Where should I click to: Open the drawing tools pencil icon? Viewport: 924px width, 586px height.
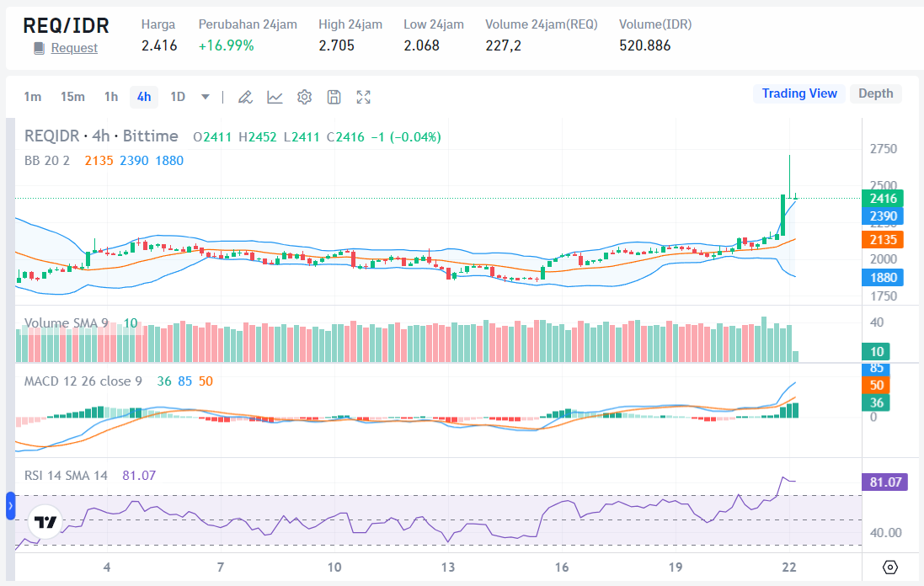pyautogui.click(x=245, y=97)
